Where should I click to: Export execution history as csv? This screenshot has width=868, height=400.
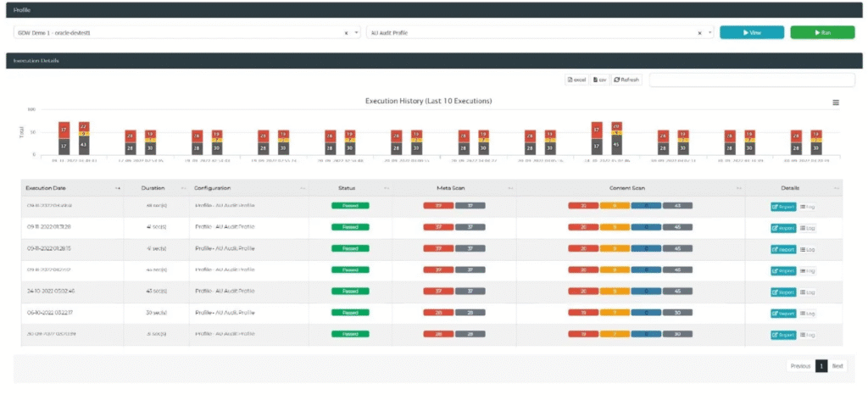click(599, 80)
